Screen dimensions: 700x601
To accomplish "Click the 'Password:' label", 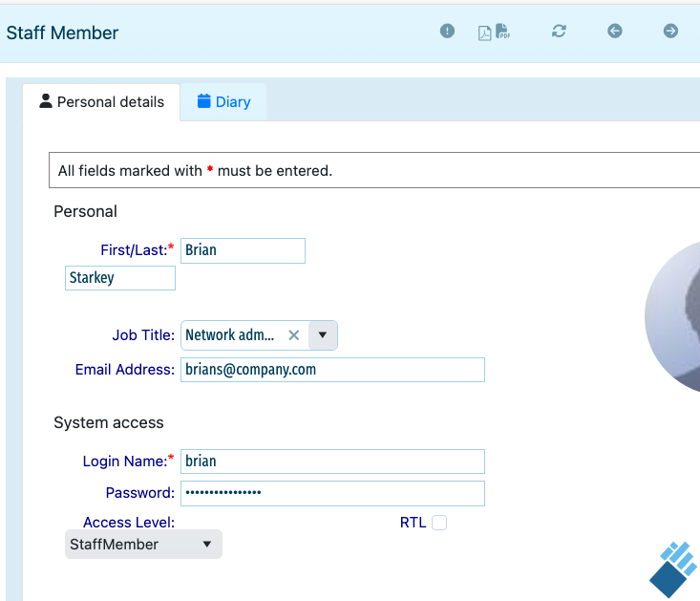I will click(140, 492).
